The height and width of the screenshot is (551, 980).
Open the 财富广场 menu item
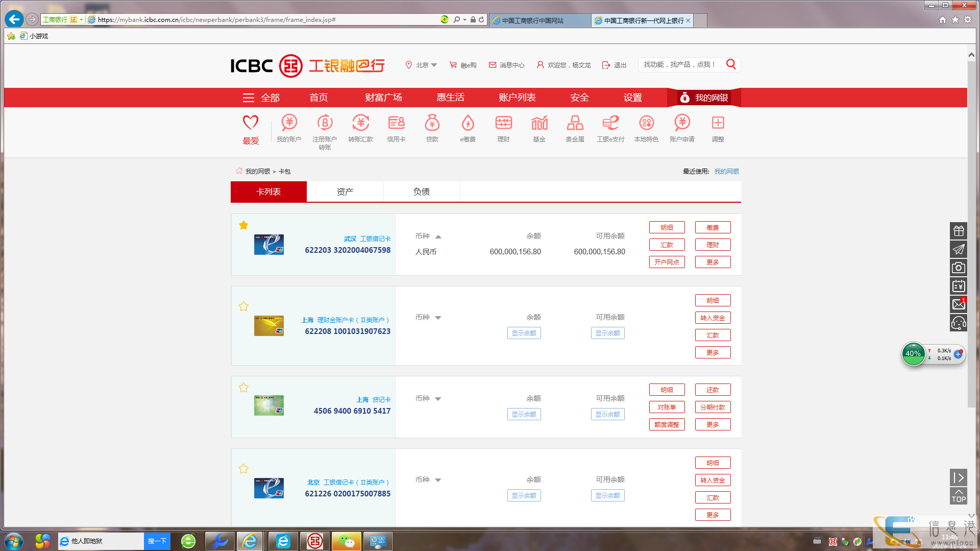point(383,98)
